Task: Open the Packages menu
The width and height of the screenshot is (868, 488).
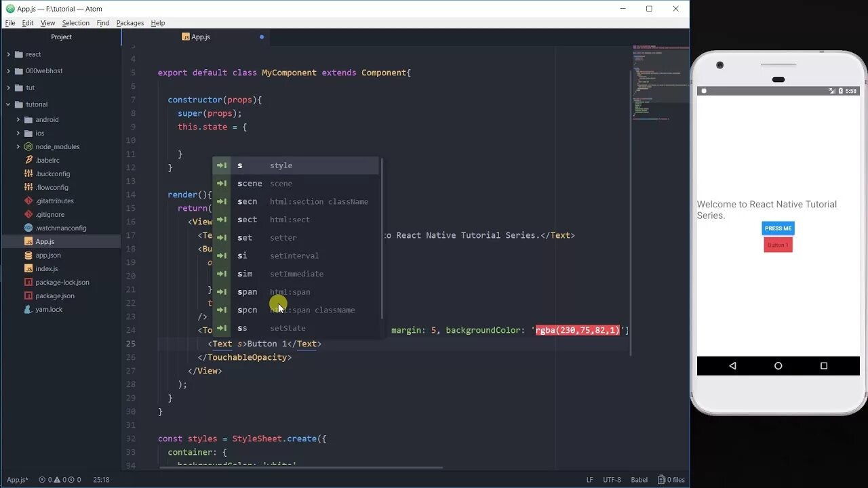Action: [x=130, y=23]
